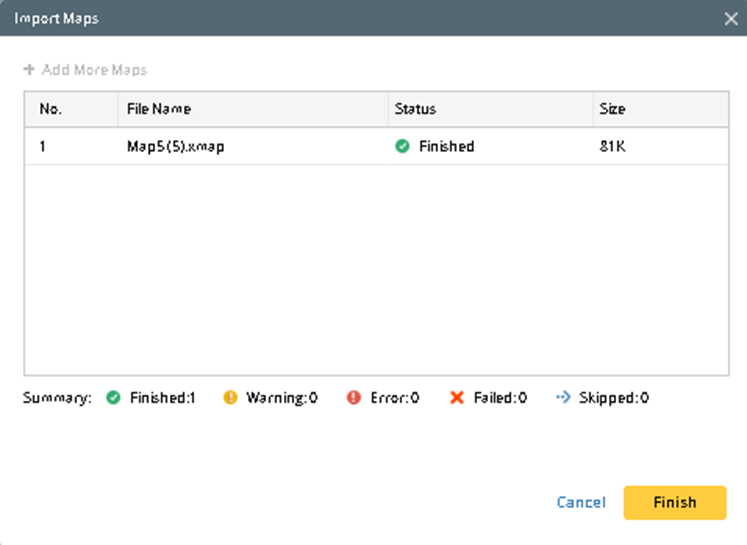Image resolution: width=747 pixels, height=545 pixels.
Task: Sort by the No. column header
Action: click(x=50, y=109)
